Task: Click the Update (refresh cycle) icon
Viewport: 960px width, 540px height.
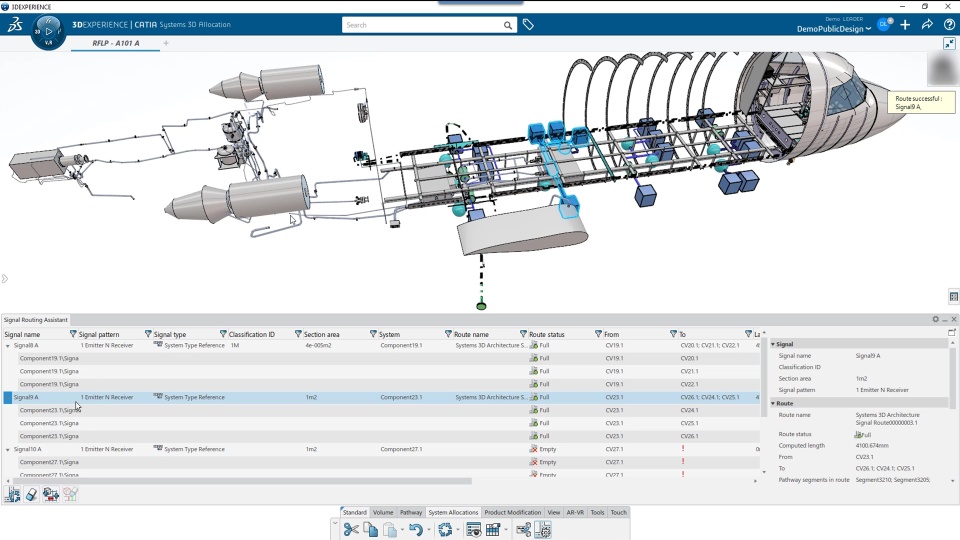Action: tap(445, 530)
